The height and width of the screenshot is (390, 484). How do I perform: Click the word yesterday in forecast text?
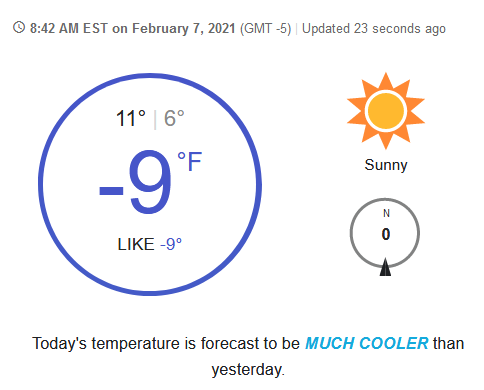point(248,370)
